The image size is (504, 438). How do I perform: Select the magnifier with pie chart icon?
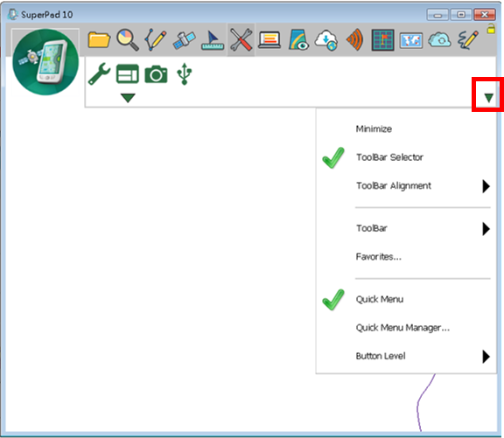[128, 40]
